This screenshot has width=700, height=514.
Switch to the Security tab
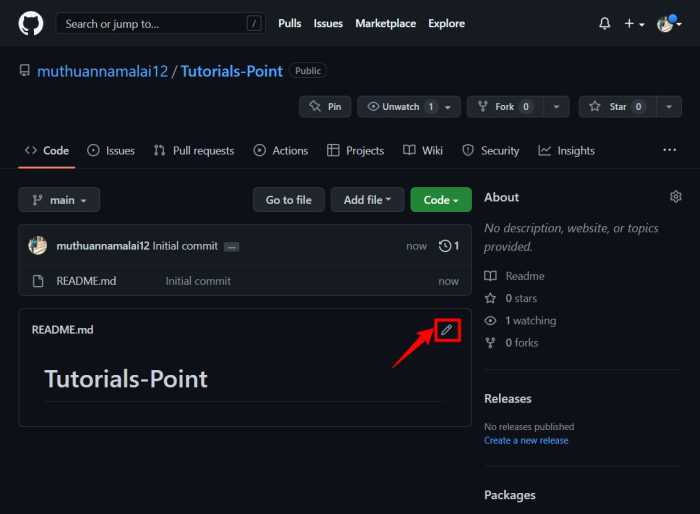pyautogui.click(x=491, y=151)
